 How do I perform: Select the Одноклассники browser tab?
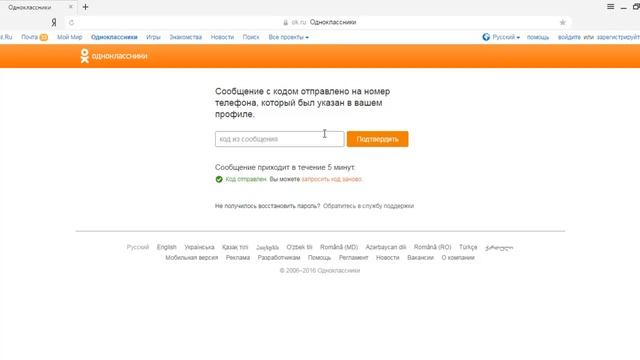37,7
